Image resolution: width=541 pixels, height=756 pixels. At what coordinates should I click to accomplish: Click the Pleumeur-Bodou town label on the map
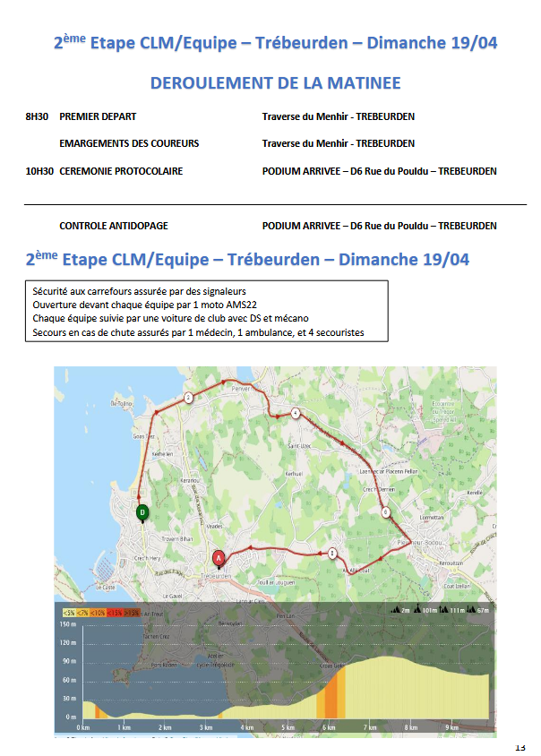click(416, 542)
